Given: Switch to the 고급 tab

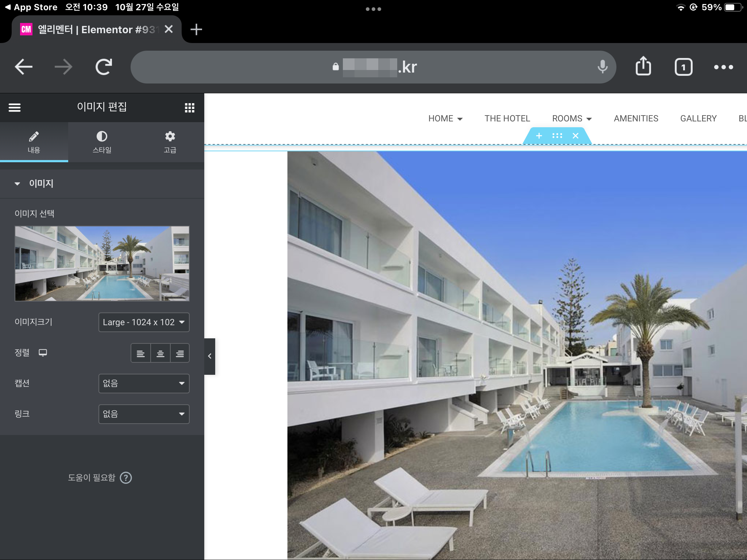Looking at the screenshot, I should click(x=170, y=142).
